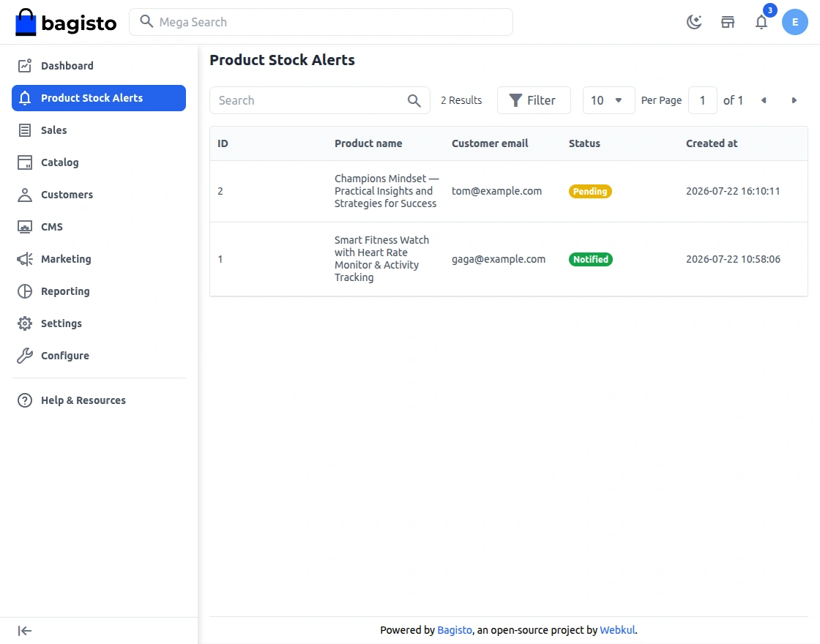
Task: Click the datagrid search magnifier icon
Action: [414, 100]
